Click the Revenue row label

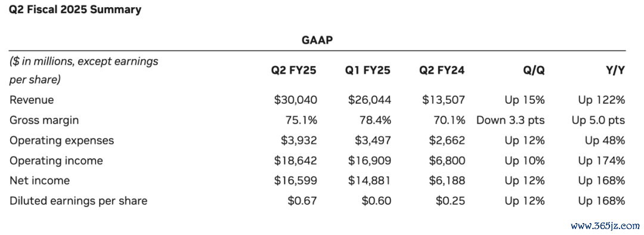[x=32, y=100]
